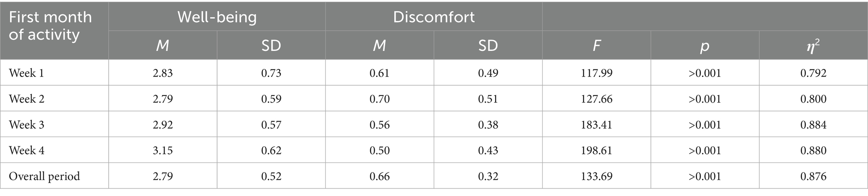The width and height of the screenshot is (868, 196).
Task: Click the Week 1 row label
Action: 26,73
